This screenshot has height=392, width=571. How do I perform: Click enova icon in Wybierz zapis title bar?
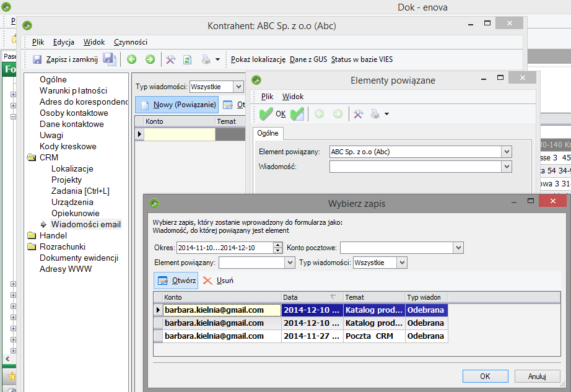pos(154,203)
